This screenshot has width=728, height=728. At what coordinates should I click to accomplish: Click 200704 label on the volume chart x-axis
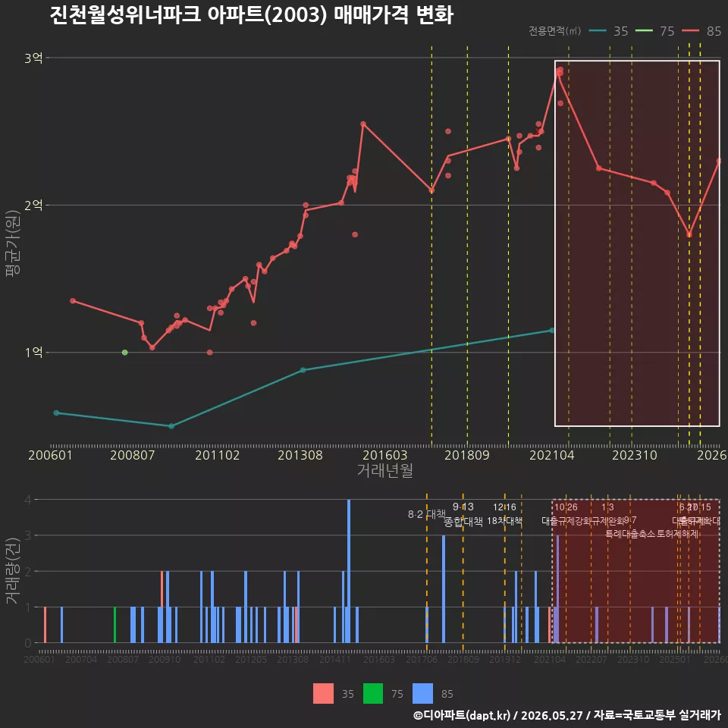81,659
